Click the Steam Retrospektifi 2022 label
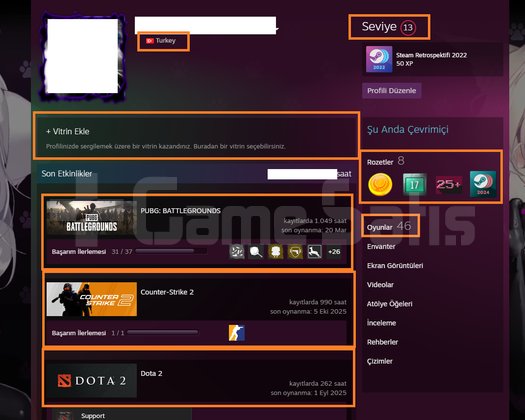The height and width of the screenshot is (420, 525). tap(431, 55)
